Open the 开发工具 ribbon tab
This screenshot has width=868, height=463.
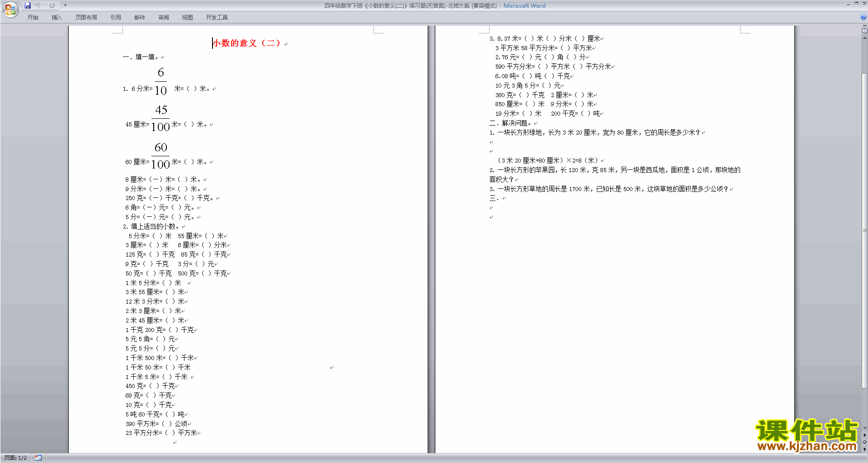pyautogui.click(x=217, y=18)
